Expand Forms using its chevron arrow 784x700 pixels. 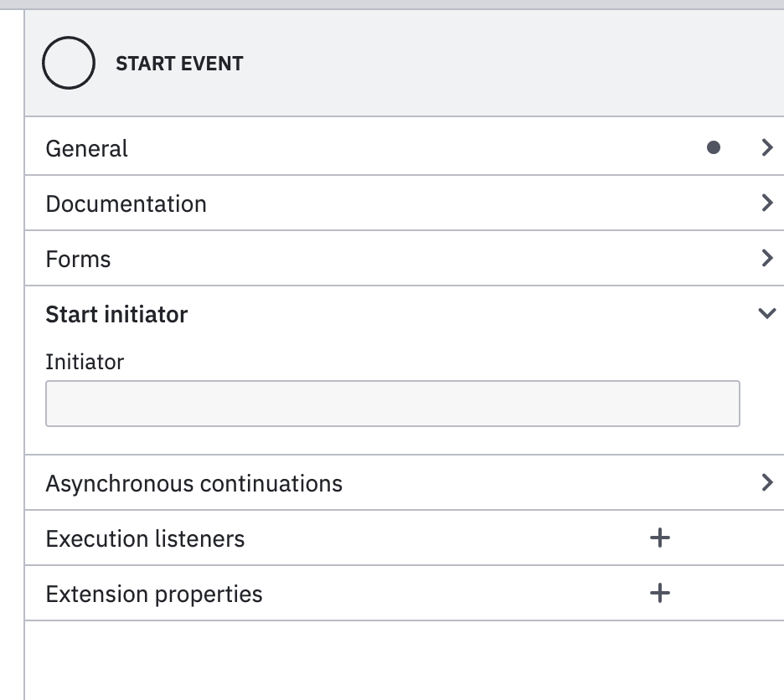pyautogui.click(x=766, y=258)
